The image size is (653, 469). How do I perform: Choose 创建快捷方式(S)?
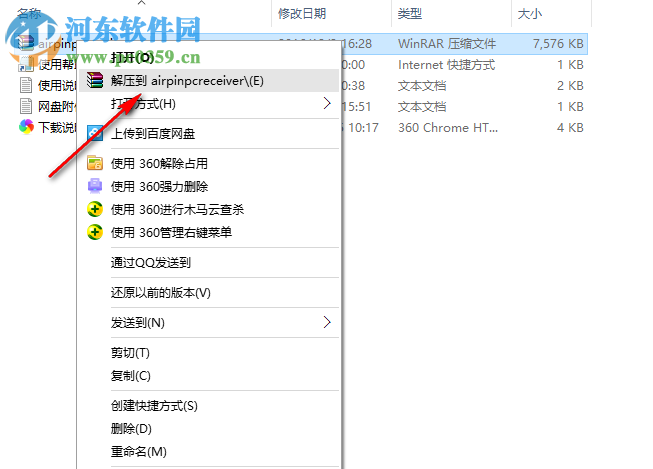coord(209,406)
